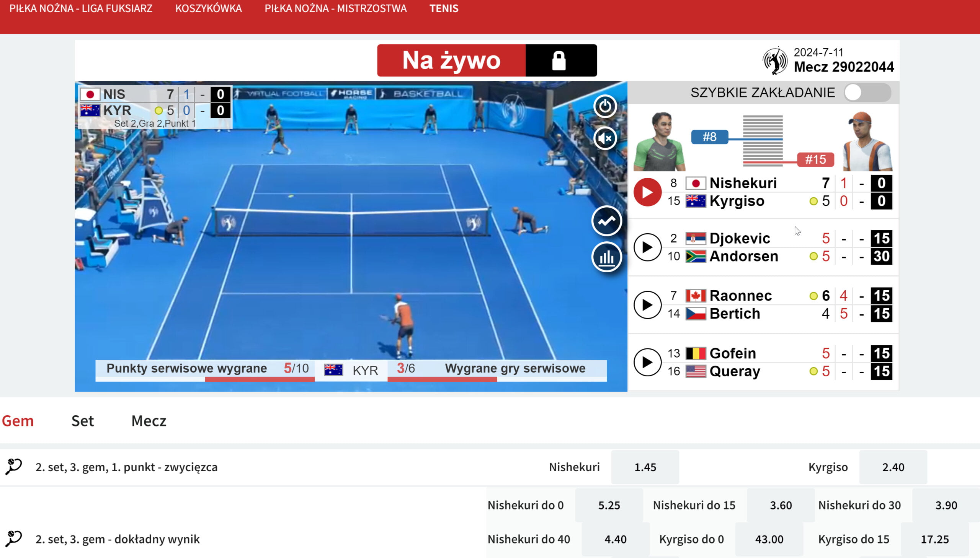Toggle the Szybkie Zakładanie switch

click(x=867, y=93)
